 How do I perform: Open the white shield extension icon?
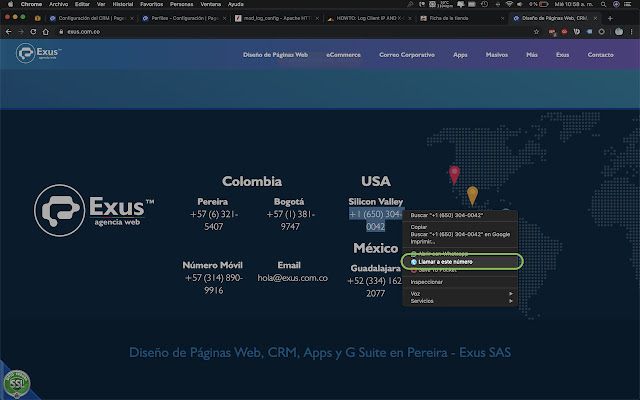tap(577, 31)
